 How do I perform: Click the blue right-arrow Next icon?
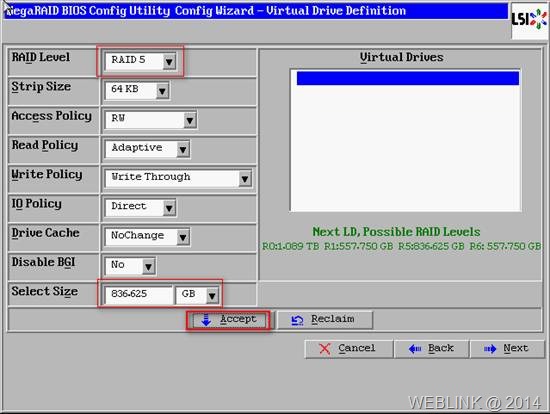(490, 349)
